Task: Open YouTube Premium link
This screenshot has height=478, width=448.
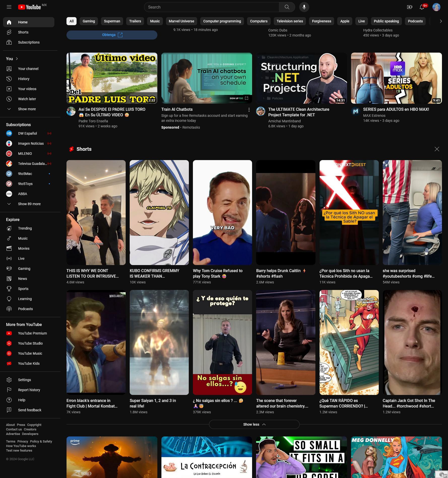Action: point(29,333)
